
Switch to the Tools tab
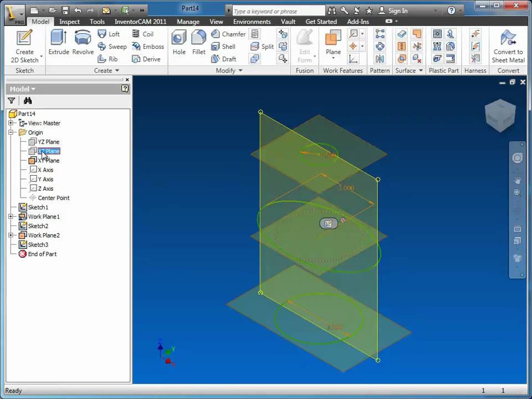tap(97, 22)
